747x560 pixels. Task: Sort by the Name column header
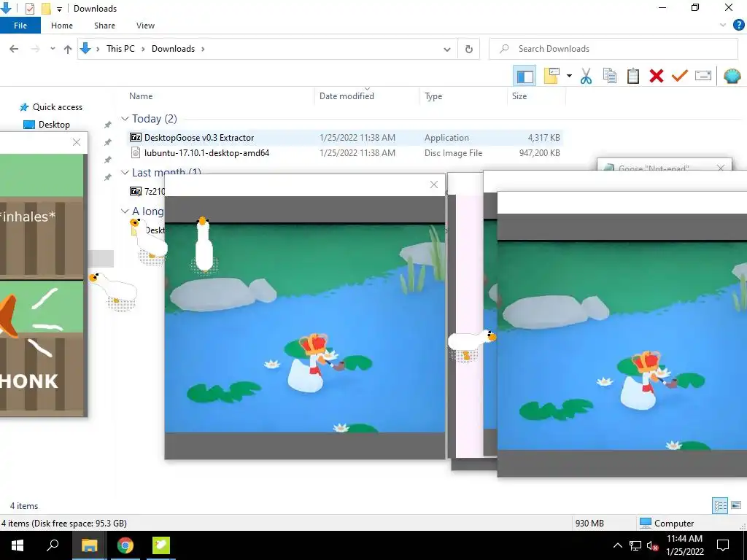pos(141,96)
